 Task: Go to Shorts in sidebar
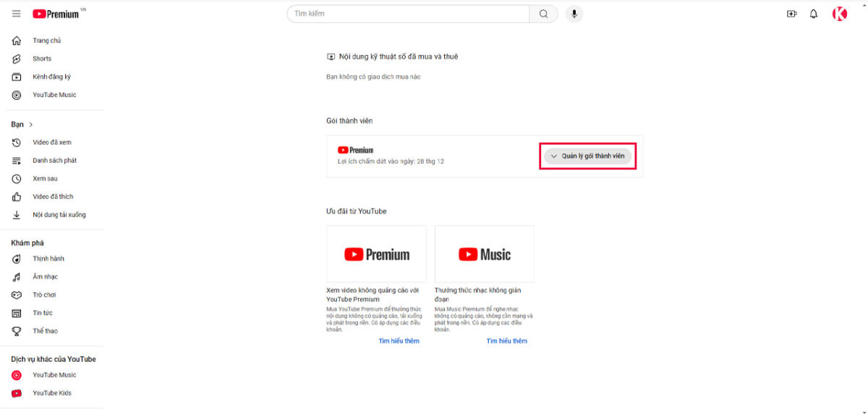click(x=42, y=59)
